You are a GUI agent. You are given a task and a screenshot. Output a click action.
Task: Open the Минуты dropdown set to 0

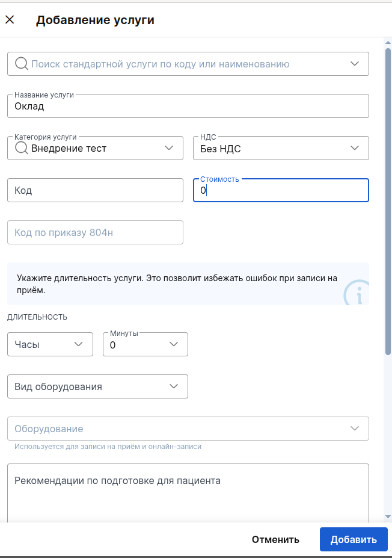[145, 344]
